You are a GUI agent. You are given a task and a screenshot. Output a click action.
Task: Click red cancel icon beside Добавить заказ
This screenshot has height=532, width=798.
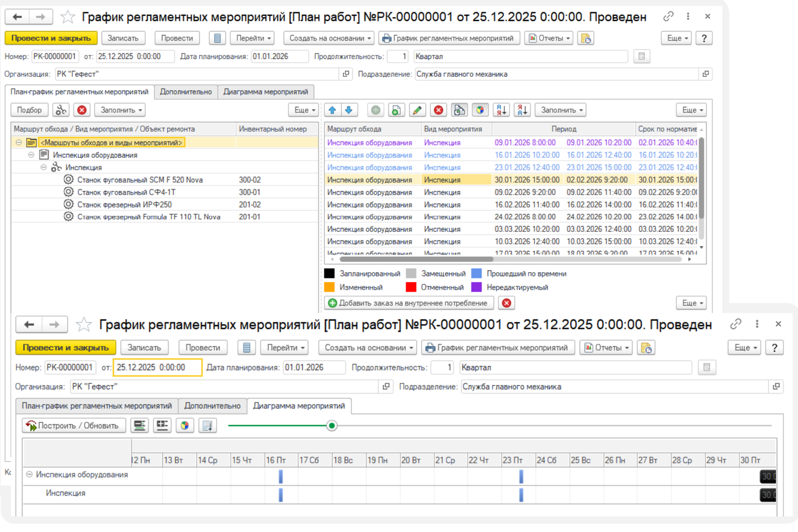506,303
